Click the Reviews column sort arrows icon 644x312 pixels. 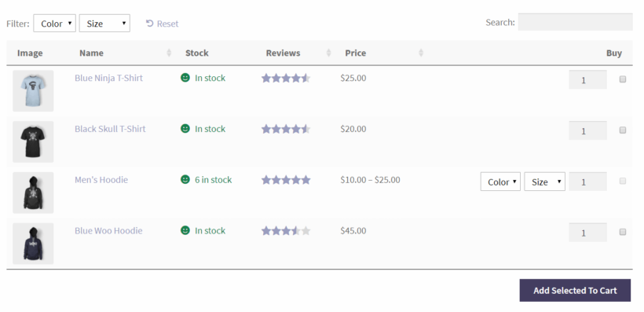[328, 53]
